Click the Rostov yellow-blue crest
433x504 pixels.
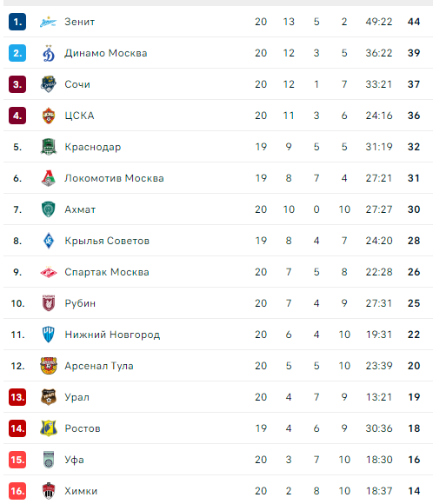click(48, 428)
